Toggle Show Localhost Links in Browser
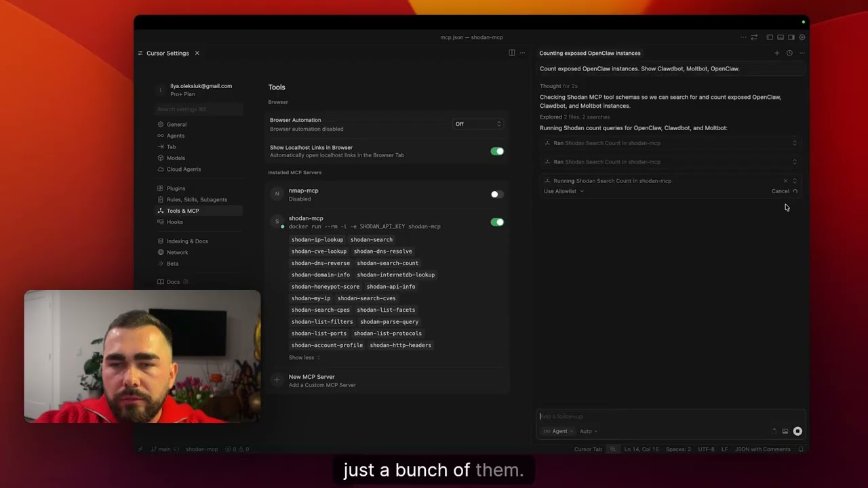 click(x=497, y=151)
